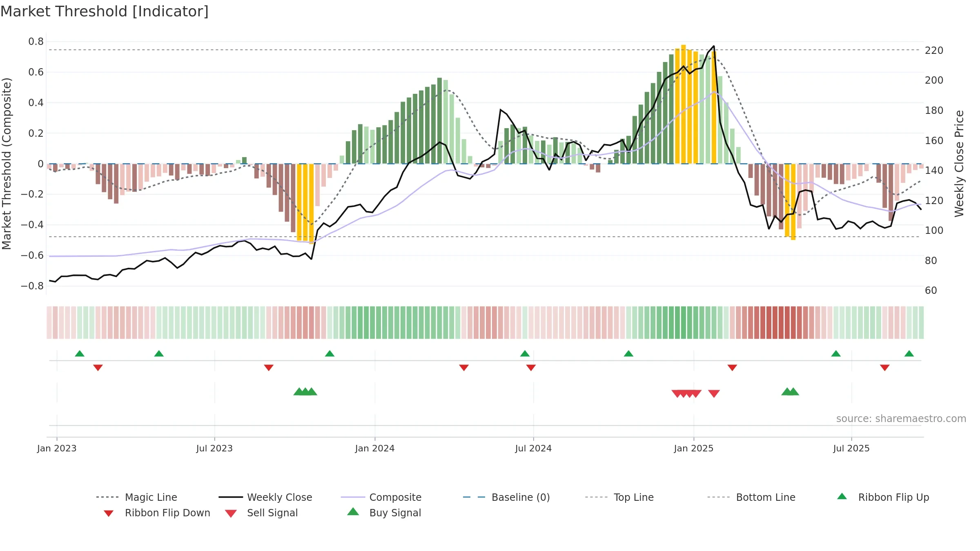Click the Jul 2024 x-axis label
Screen dimensions: 980x551
point(533,449)
